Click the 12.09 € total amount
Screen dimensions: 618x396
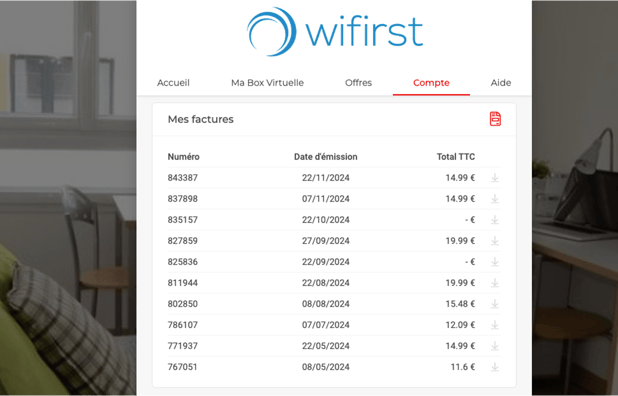pyautogui.click(x=460, y=325)
